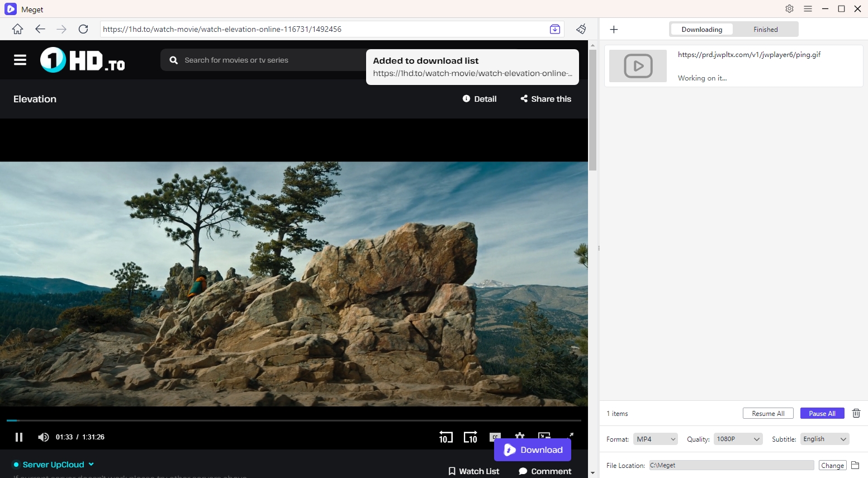Click the download icon in address bar

click(554, 29)
